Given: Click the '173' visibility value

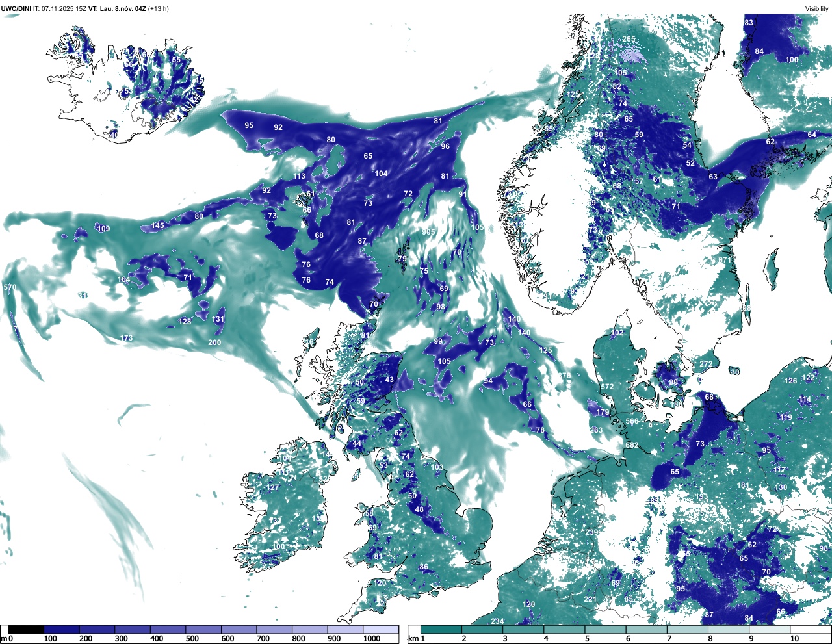Looking at the screenshot, I should [x=126, y=338].
